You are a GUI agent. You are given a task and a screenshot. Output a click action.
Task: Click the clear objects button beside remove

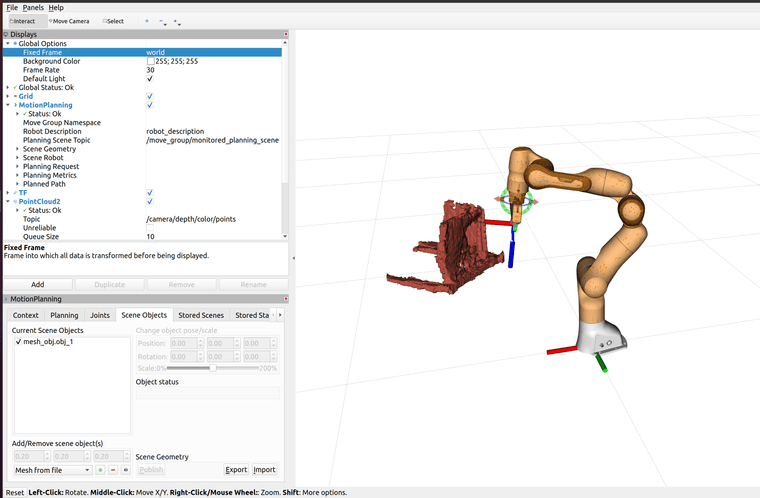pos(126,470)
